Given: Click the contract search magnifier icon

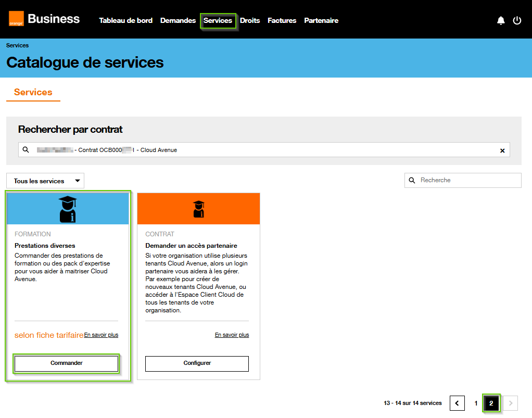Looking at the screenshot, I should pos(26,149).
